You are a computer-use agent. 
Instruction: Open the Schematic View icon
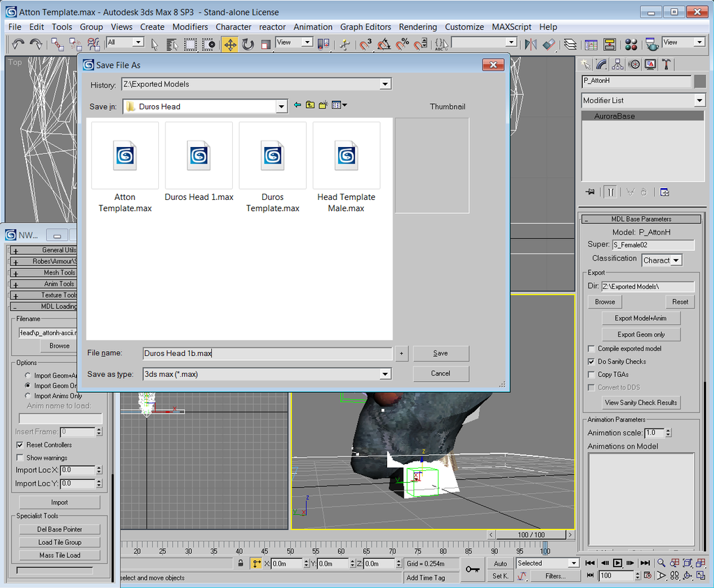point(609,44)
